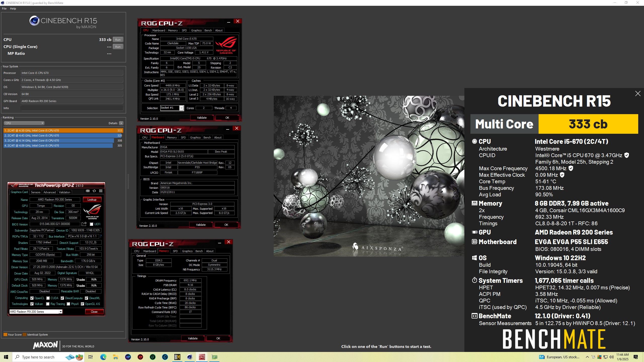Screen dimensions: 644x362
Task: Click the green U icon in taskbar
Action: pos(153,357)
